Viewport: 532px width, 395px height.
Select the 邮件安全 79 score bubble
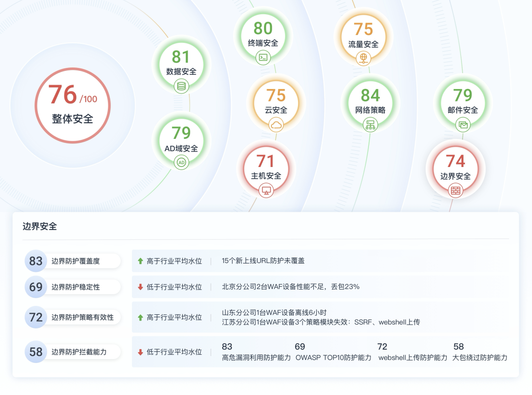pyautogui.click(x=463, y=103)
